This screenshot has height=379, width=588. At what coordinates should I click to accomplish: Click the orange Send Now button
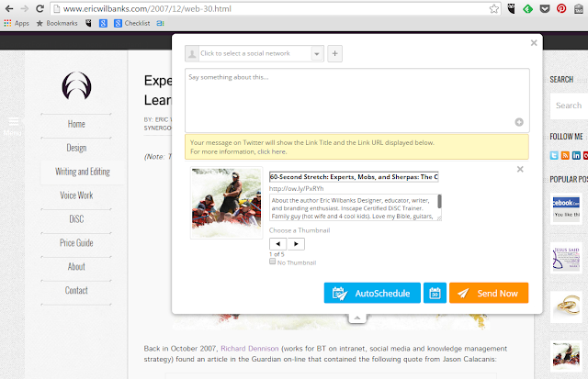coord(489,293)
